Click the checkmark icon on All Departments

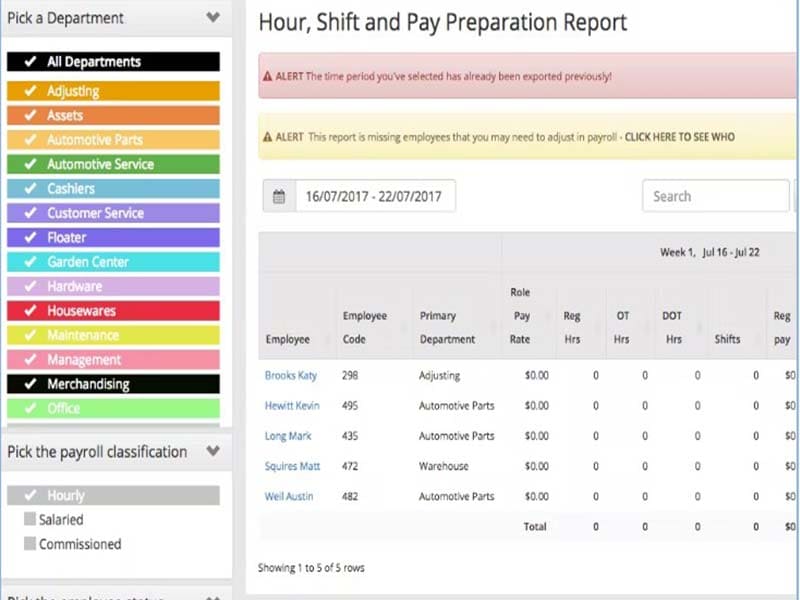[30, 62]
